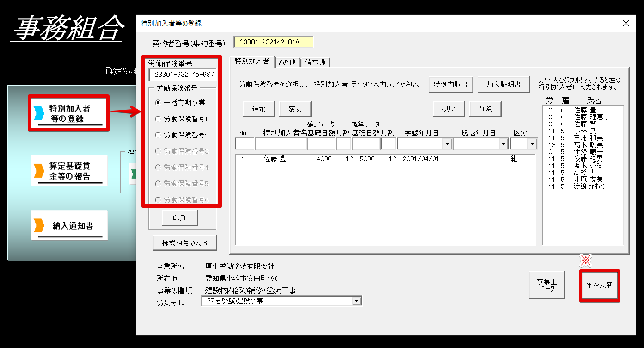
Task: Close the 特別加入者等の登録 dialog
Action: point(626,23)
